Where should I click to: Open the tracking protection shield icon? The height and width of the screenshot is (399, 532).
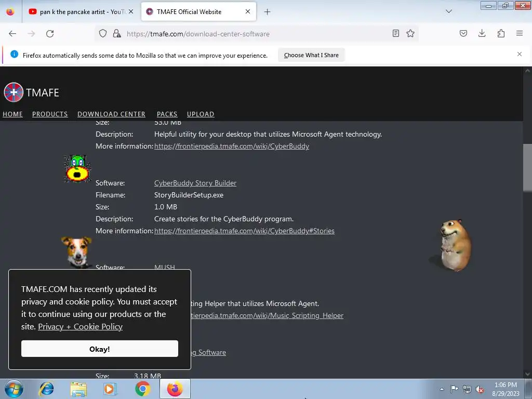coord(103,33)
